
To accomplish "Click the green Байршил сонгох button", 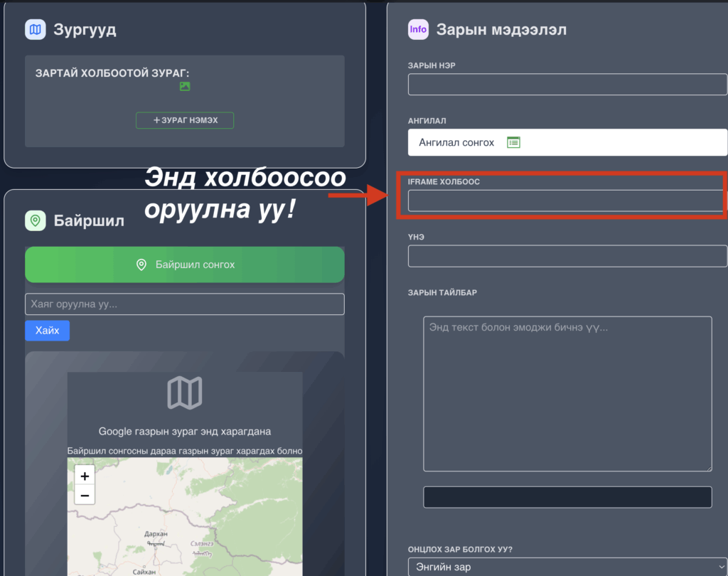I will (x=185, y=265).
